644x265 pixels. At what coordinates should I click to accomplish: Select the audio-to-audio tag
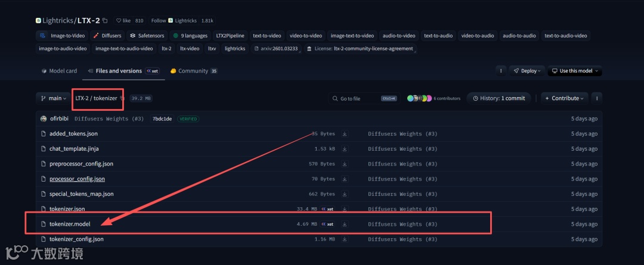(x=519, y=36)
